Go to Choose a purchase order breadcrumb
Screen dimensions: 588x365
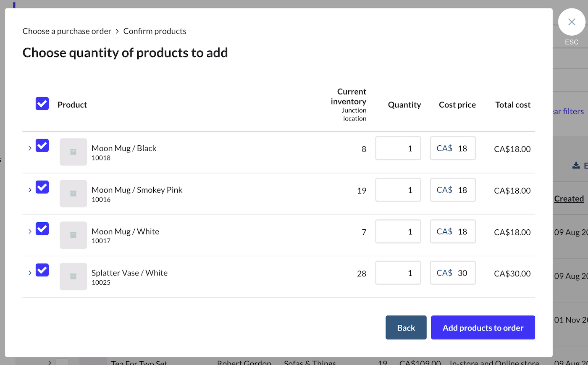[x=67, y=31]
